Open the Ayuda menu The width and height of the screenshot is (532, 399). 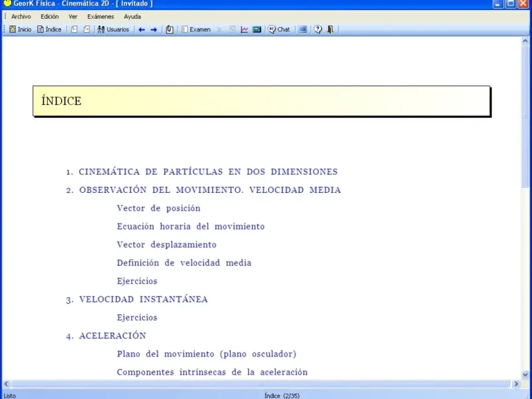pyautogui.click(x=132, y=17)
